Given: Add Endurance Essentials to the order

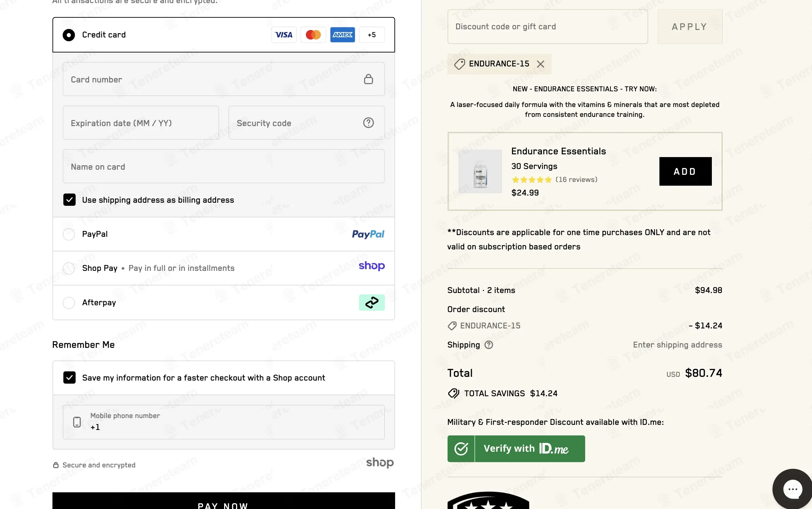Looking at the screenshot, I should click(685, 171).
